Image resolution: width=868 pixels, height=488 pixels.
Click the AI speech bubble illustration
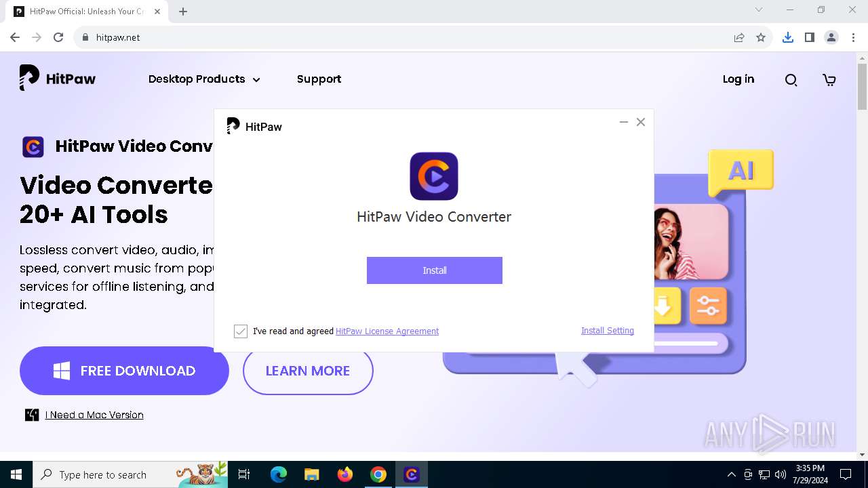tap(741, 172)
